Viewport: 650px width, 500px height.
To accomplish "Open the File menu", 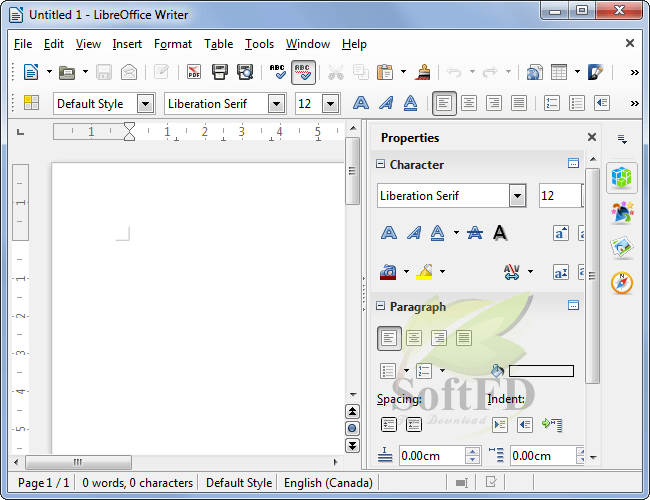I will pyautogui.click(x=23, y=44).
